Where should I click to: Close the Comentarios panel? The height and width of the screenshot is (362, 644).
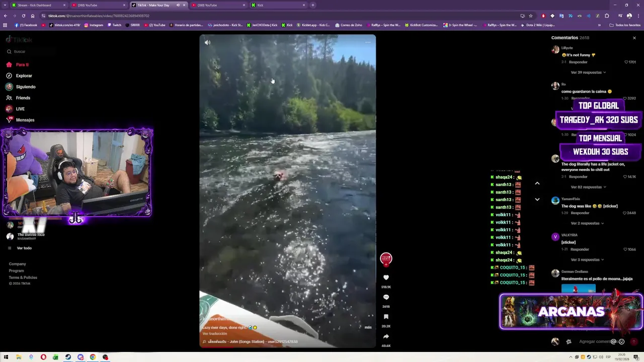click(634, 38)
